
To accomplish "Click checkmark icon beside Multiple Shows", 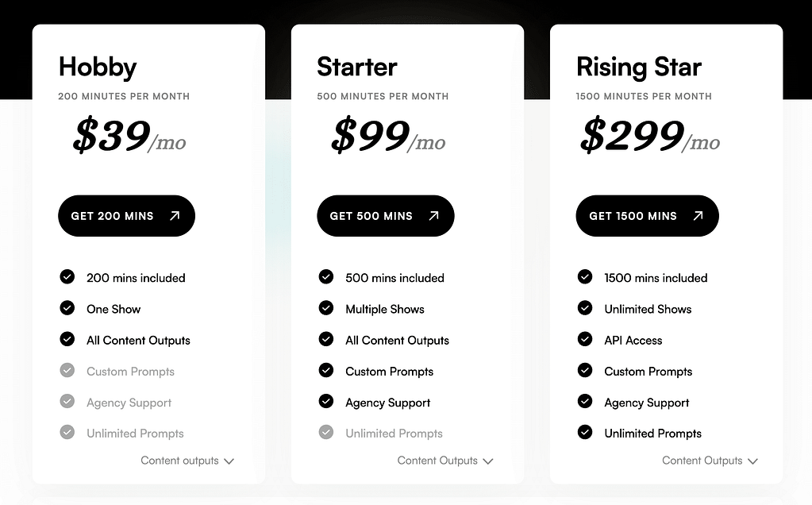I will (326, 308).
